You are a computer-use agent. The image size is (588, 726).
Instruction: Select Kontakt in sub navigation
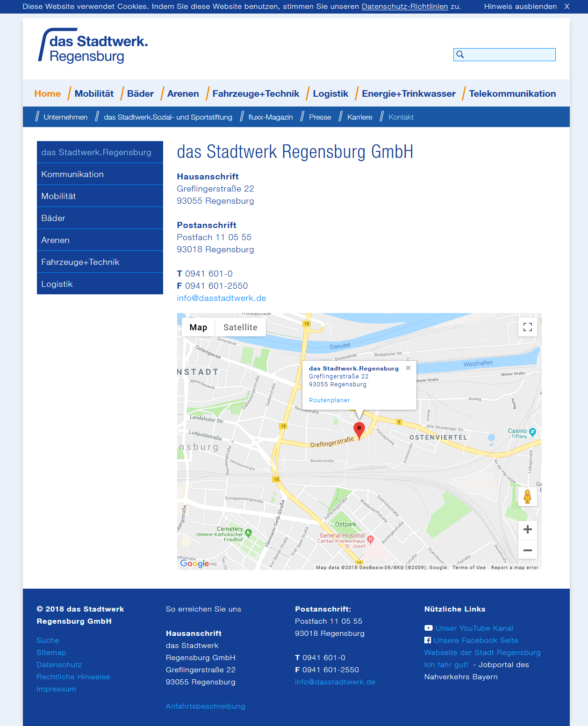[401, 117]
